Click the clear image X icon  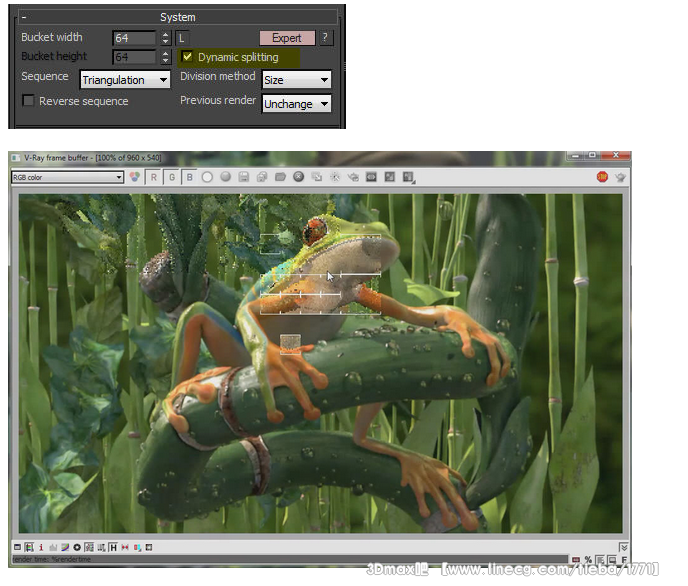298,177
